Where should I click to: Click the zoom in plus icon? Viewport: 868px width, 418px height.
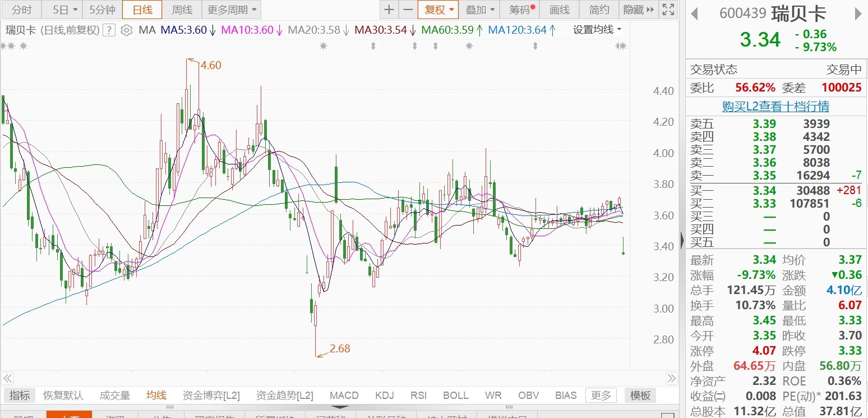[x=389, y=10]
